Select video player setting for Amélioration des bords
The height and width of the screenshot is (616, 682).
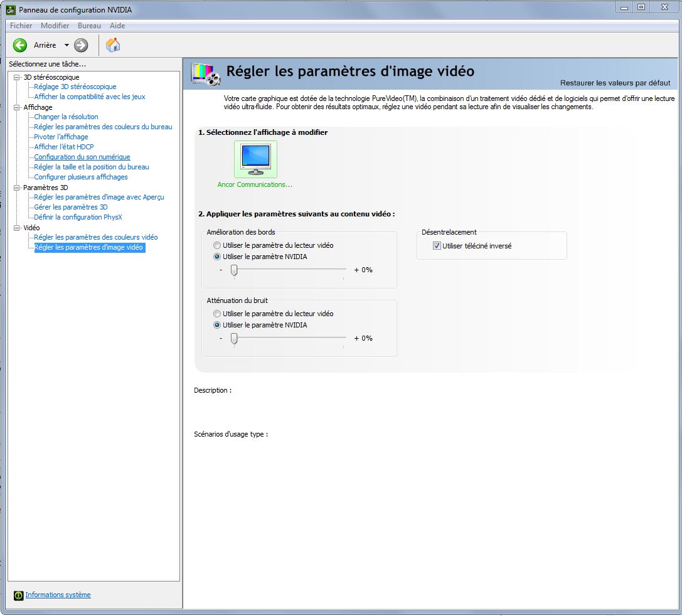click(x=217, y=246)
